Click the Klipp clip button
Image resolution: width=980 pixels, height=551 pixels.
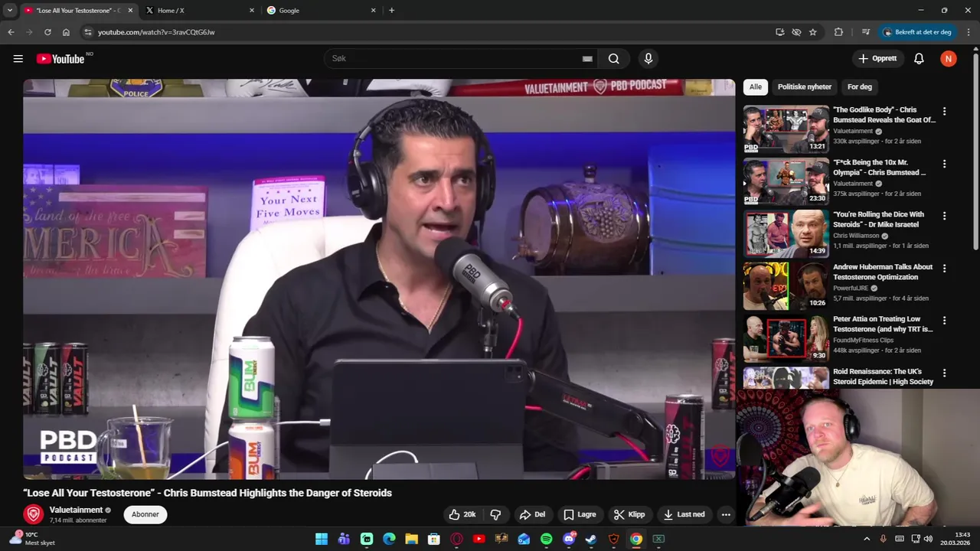pos(630,514)
